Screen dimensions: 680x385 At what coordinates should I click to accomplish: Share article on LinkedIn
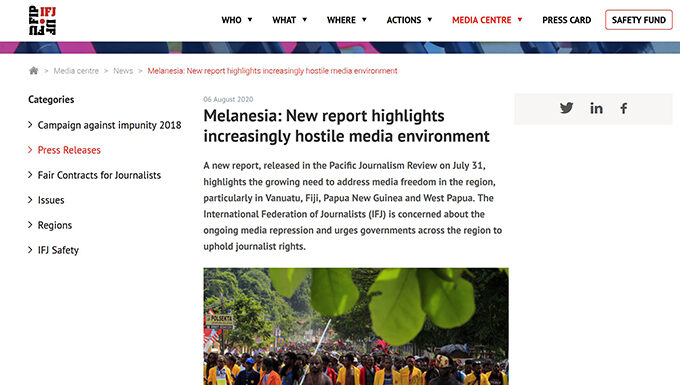(x=596, y=108)
